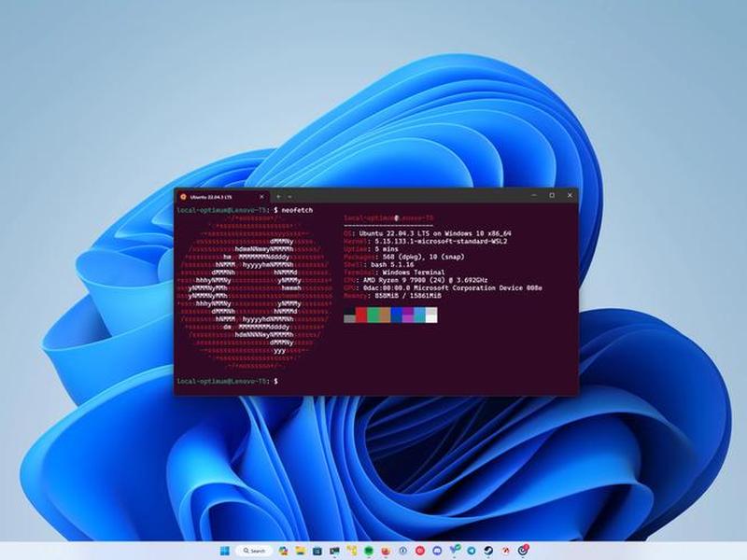
Task: Click the red block in neofetch palette
Action: pos(361,315)
